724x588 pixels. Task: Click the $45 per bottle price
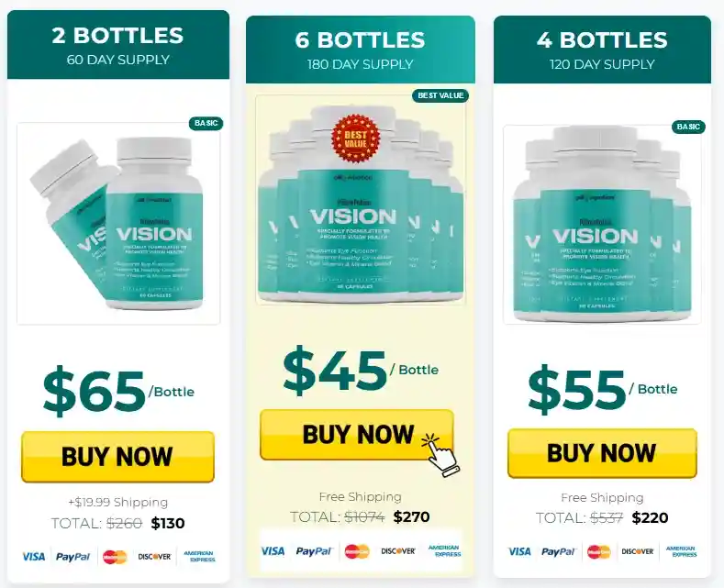pyautogui.click(x=361, y=371)
